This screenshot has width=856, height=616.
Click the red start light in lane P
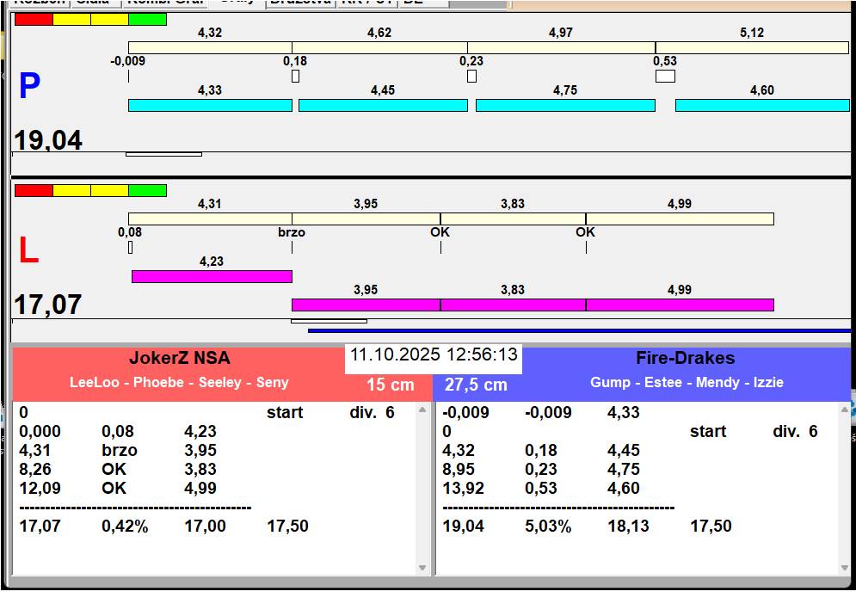point(34,19)
